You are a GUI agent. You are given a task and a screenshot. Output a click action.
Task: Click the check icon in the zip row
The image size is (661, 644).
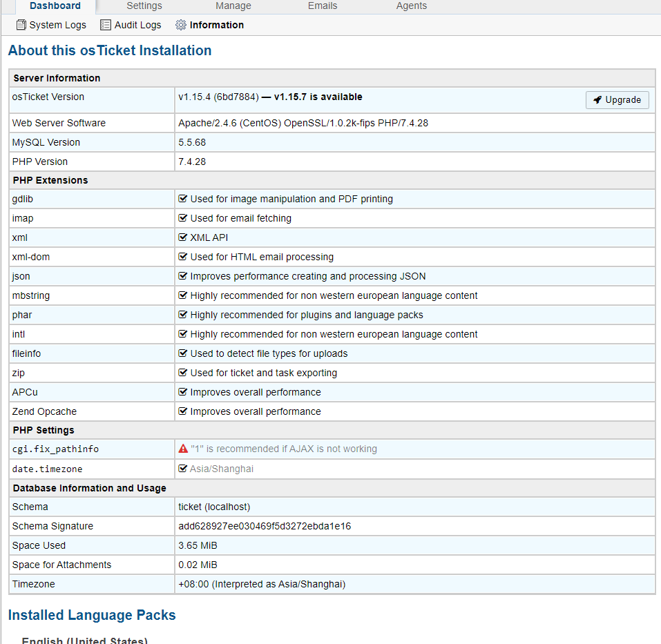(182, 373)
